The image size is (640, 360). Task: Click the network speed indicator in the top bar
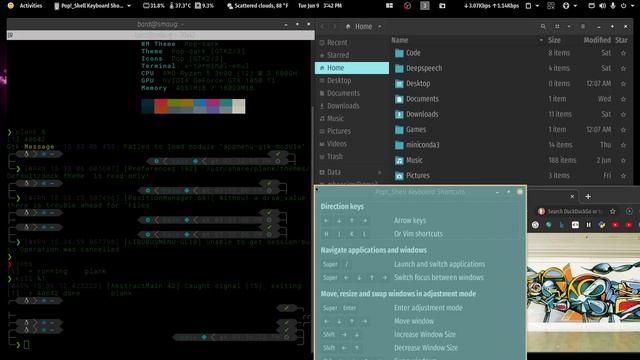point(491,6)
